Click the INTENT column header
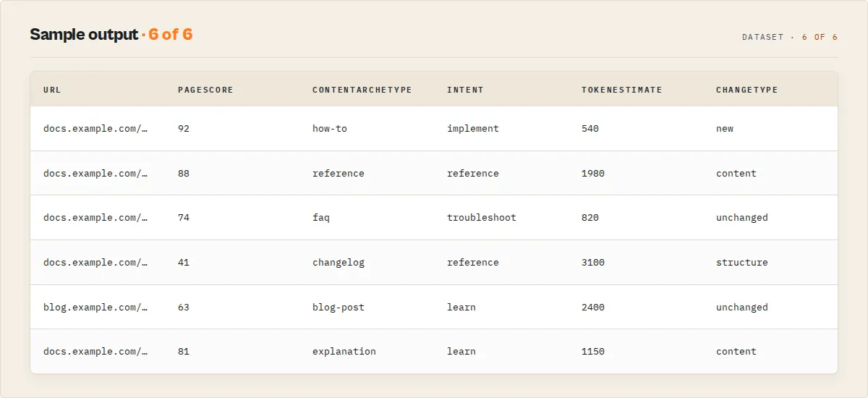Image resolution: width=868 pixels, height=398 pixels. (x=465, y=90)
